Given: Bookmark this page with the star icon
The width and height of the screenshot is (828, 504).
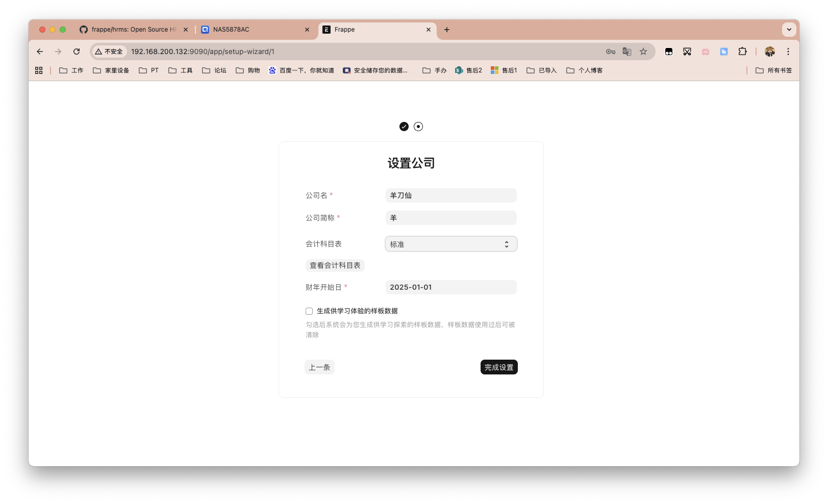Looking at the screenshot, I should point(643,52).
